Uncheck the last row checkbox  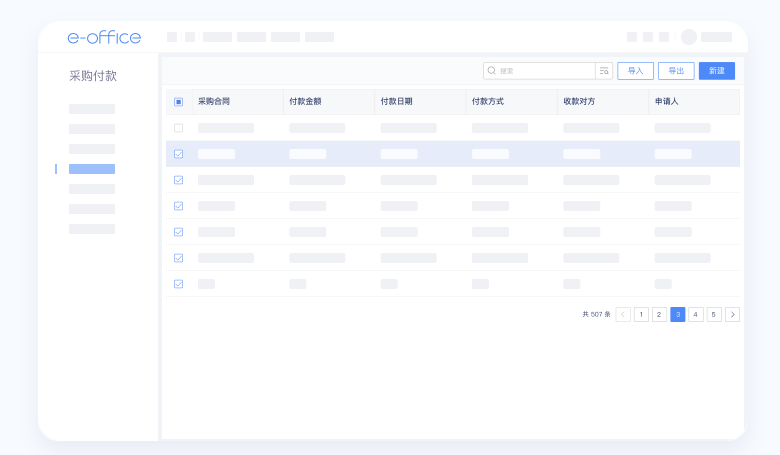179,284
